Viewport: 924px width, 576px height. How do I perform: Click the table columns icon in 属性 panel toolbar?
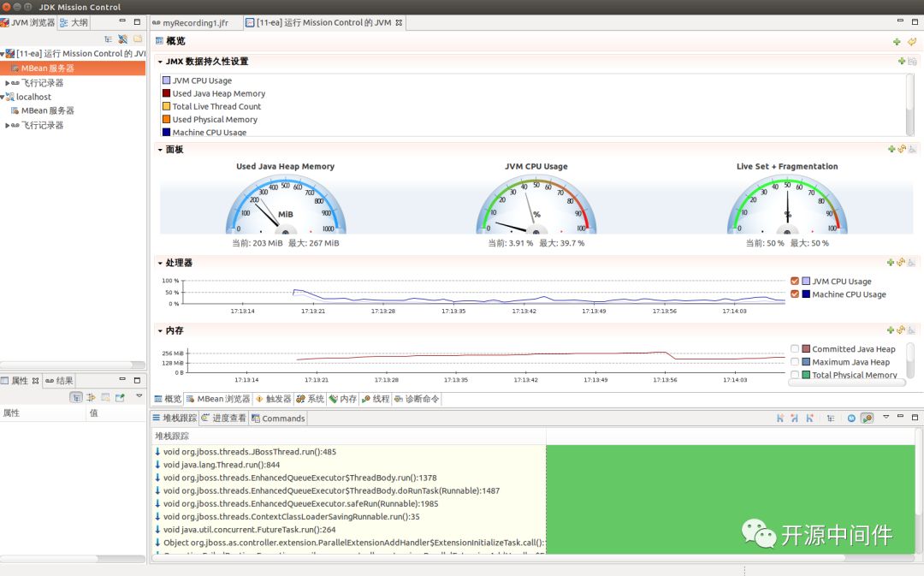105,398
